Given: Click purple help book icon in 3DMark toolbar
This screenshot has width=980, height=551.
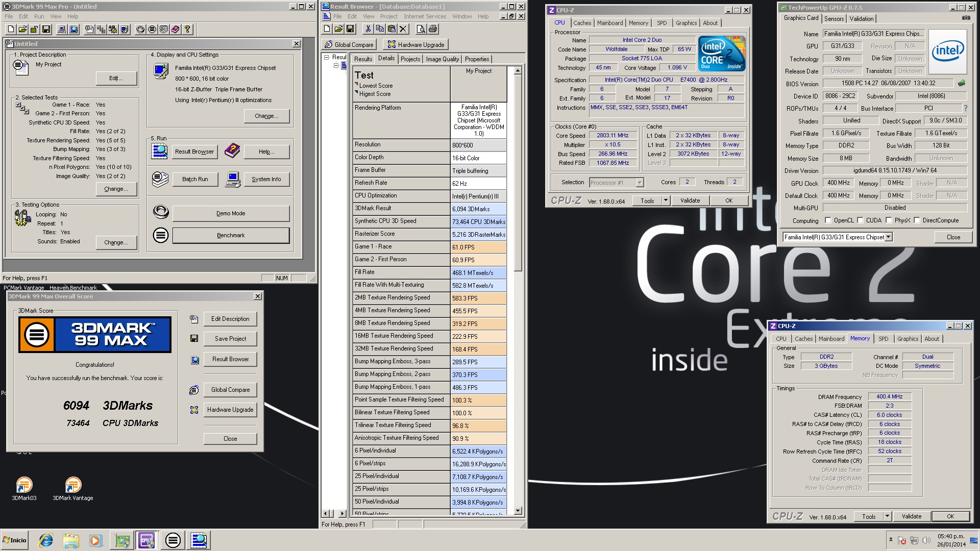Looking at the screenshot, I should click(175, 30).
